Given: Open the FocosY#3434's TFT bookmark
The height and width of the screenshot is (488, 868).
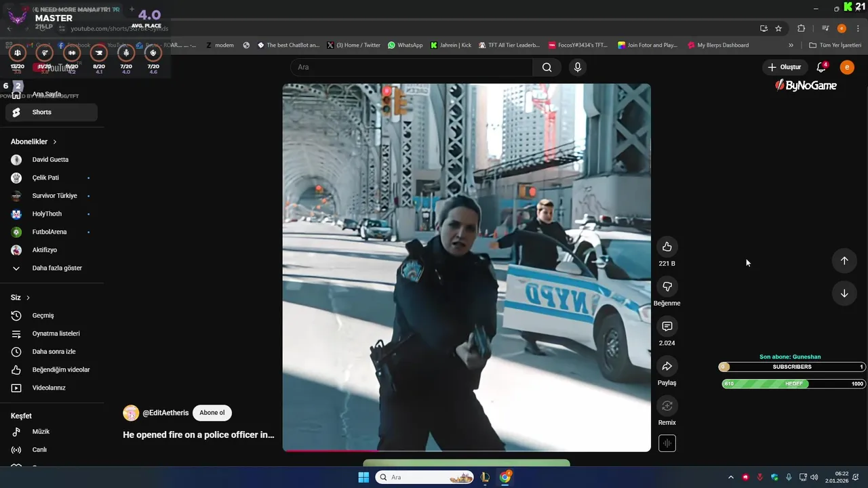Looking at the screenshot, I should (578, 45).
